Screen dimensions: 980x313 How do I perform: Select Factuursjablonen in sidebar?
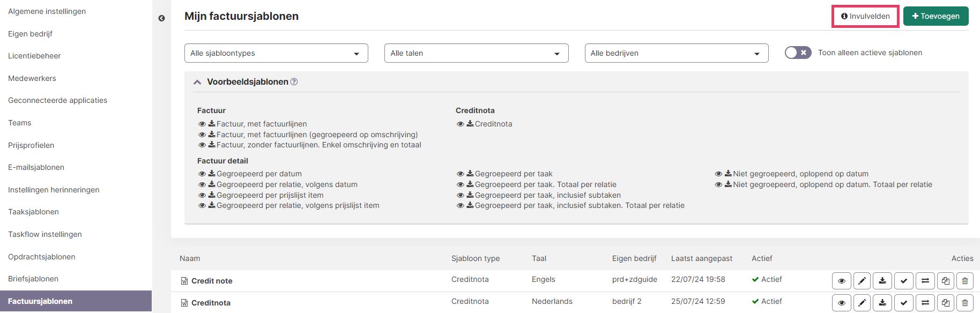pyautogui.click(x=76, y=301)
